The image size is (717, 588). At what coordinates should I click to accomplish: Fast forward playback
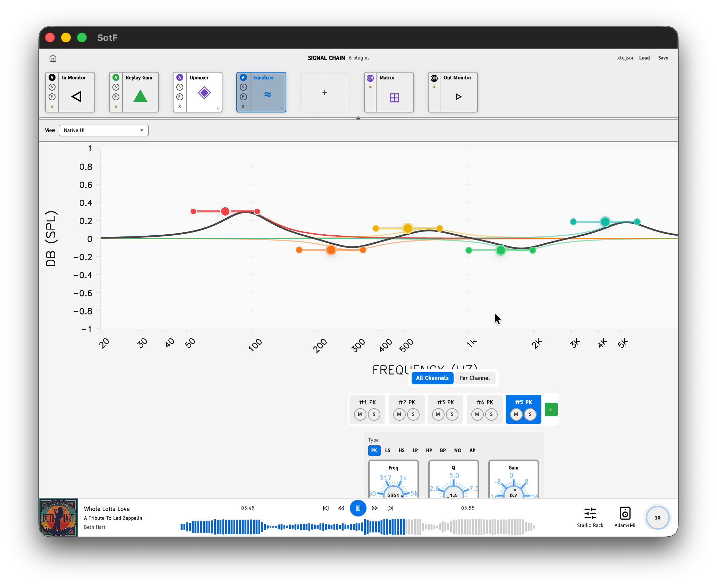374,508
